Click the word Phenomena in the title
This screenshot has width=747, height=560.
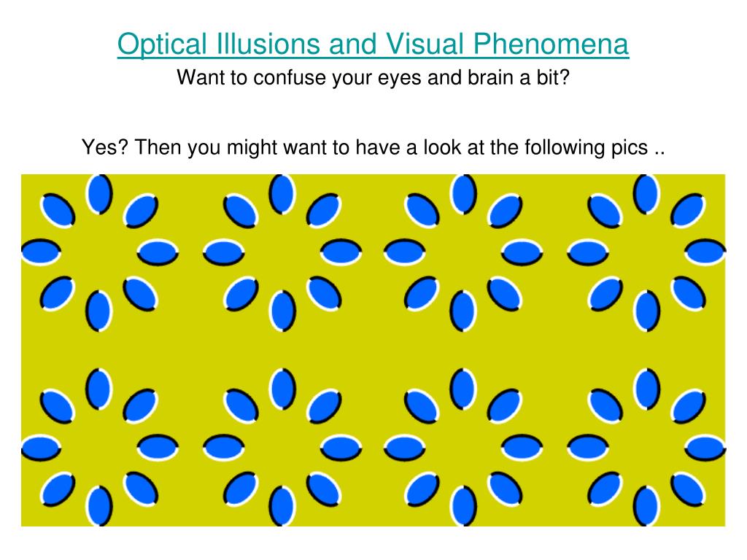coord(551,44)
